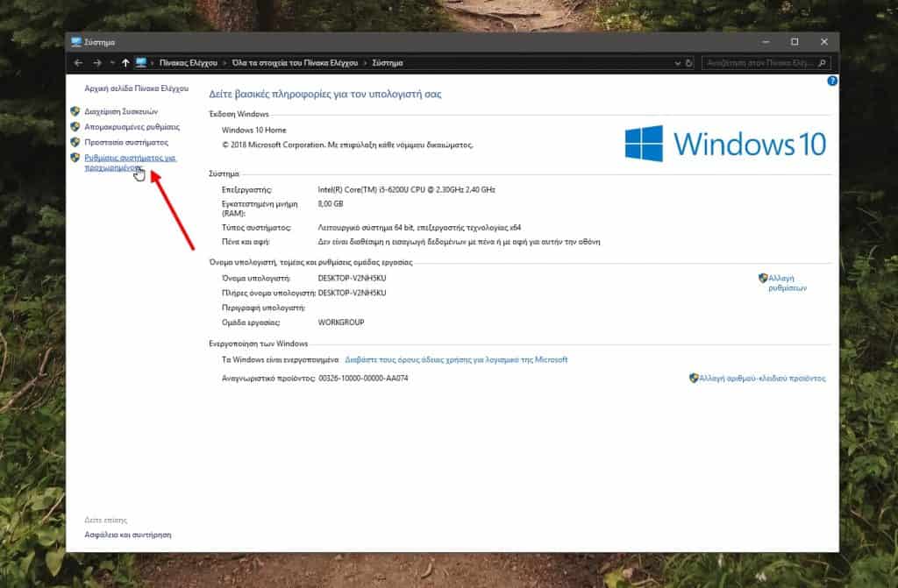
Task: Click the Δείτε επίσης label
Action: tap(106, 520)
